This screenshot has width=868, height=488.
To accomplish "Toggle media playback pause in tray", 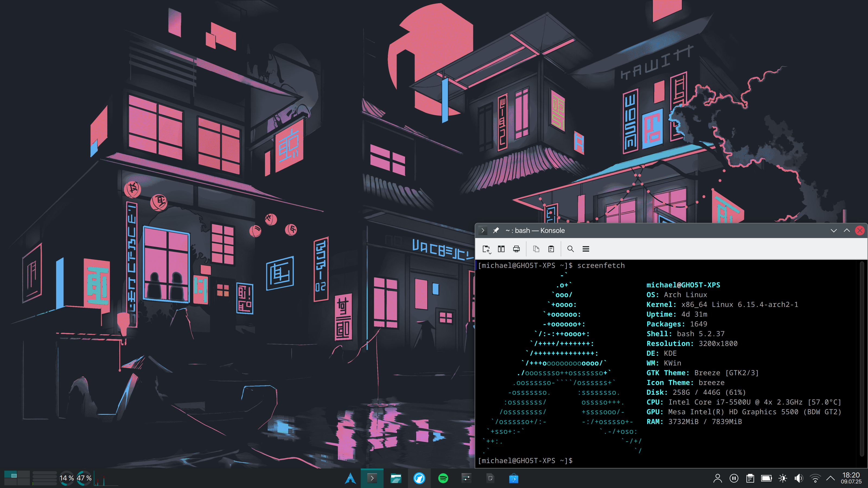I will pyautogui.click(x=734, y=478).
